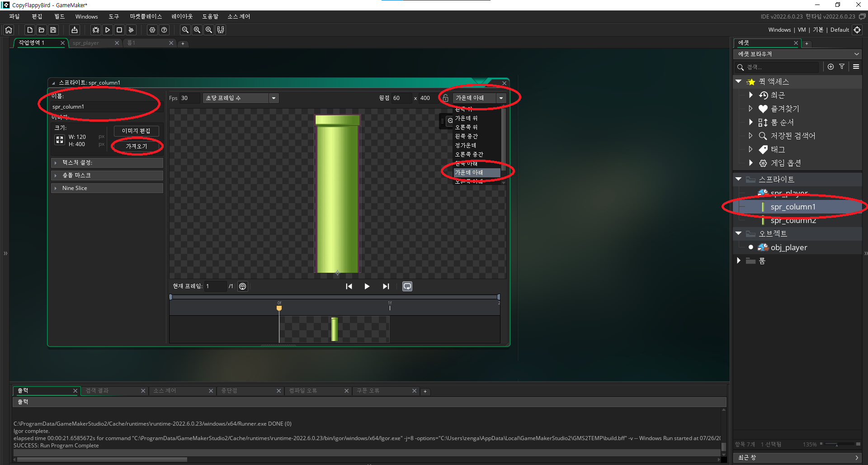Open asset browser hamburger menu
The image size is (868, 465).
click(x=856, y=66)
